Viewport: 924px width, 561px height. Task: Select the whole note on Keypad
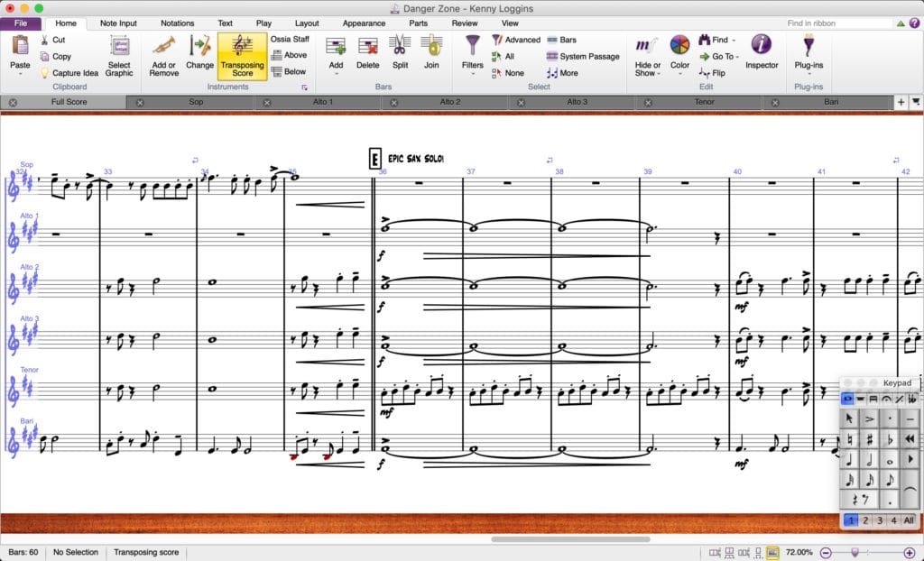[x=890, y=460]
